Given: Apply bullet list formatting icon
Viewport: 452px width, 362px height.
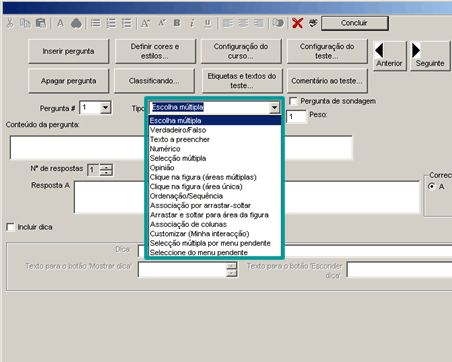Looking at the screenshot, I should pos(95,23).
